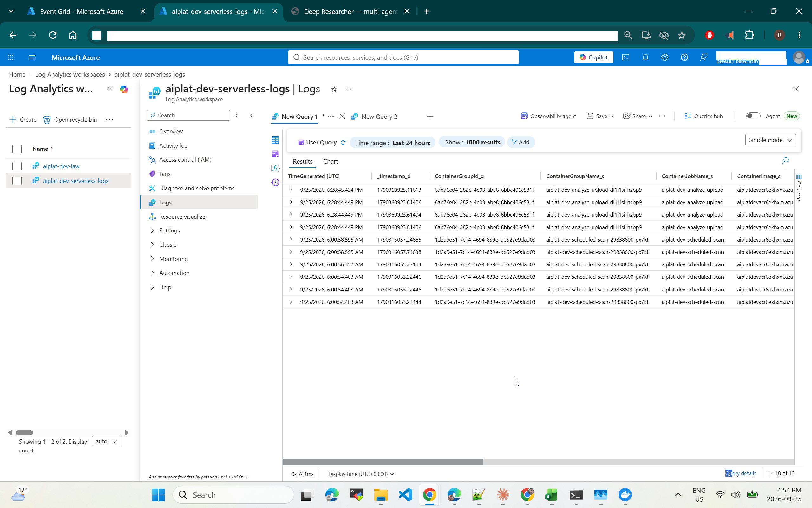Click the results horizontal scrollbar thumb
This screenshot has width=812, height=508.
point(383,462)
